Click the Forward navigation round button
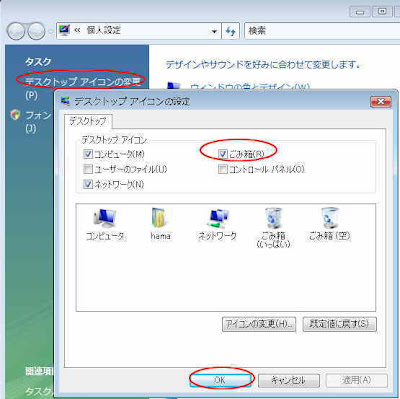Viewport: 400px width, 399px height. [36, 31]
